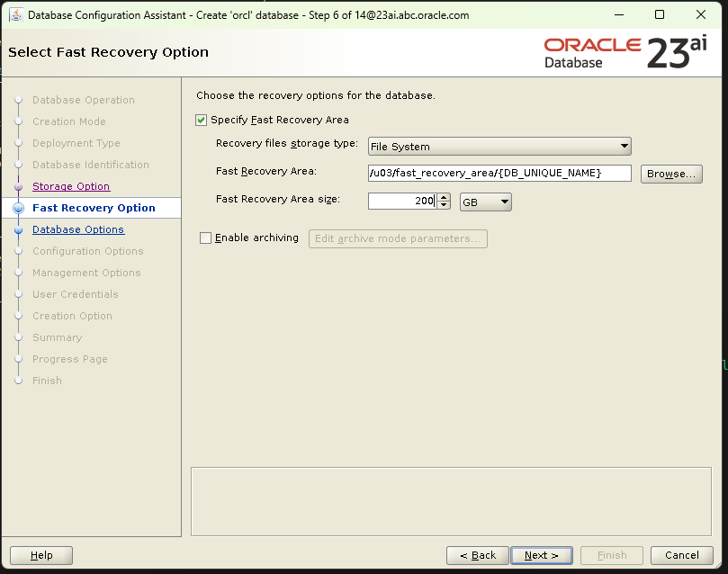Click the Fast Recovery Option step bullet
This screenshot has width=728, height=574.
[18, 208]
